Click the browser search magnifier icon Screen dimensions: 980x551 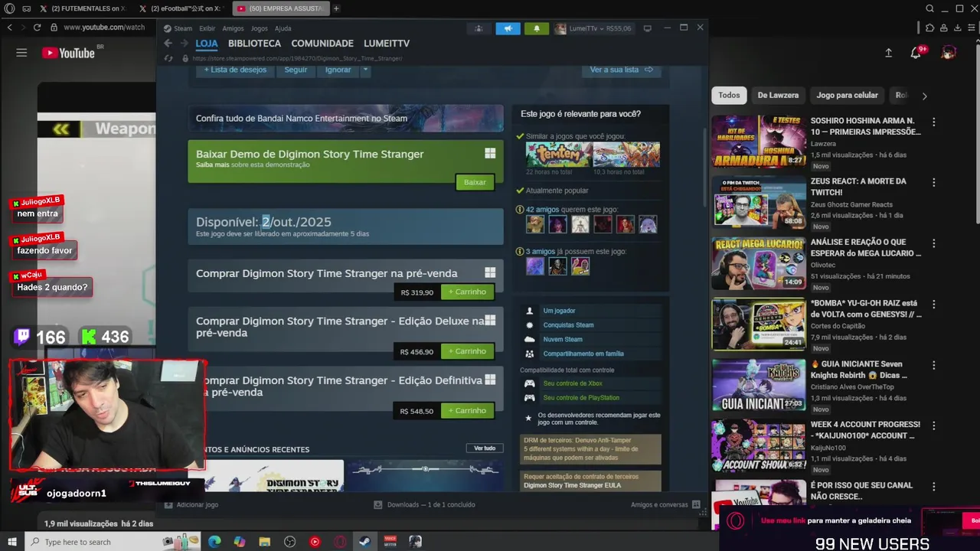coord(929,8)
